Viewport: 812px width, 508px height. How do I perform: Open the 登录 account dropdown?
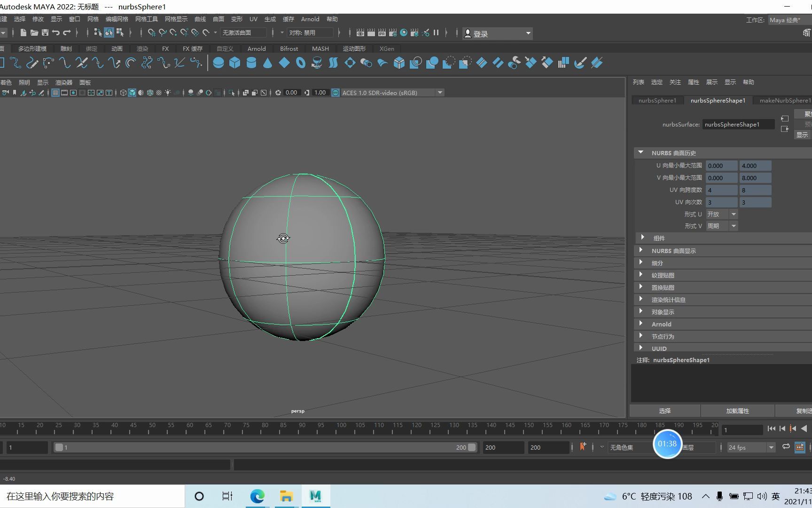click(x=498, y=33)
